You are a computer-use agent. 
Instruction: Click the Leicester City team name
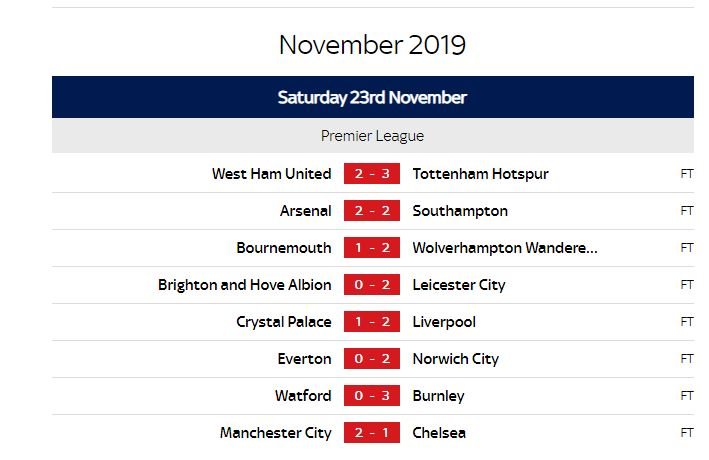point(459,285)
